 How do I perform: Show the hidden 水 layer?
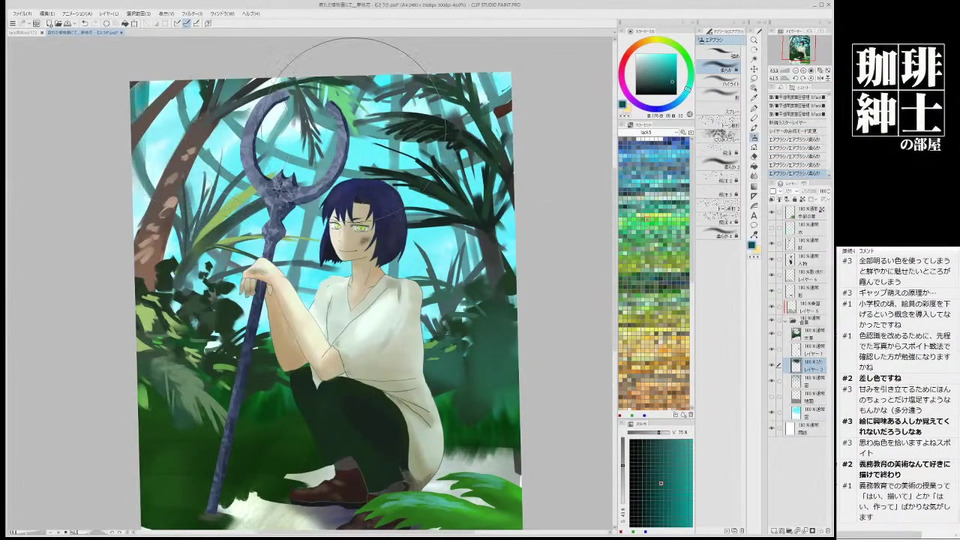(x=771, y=229)
